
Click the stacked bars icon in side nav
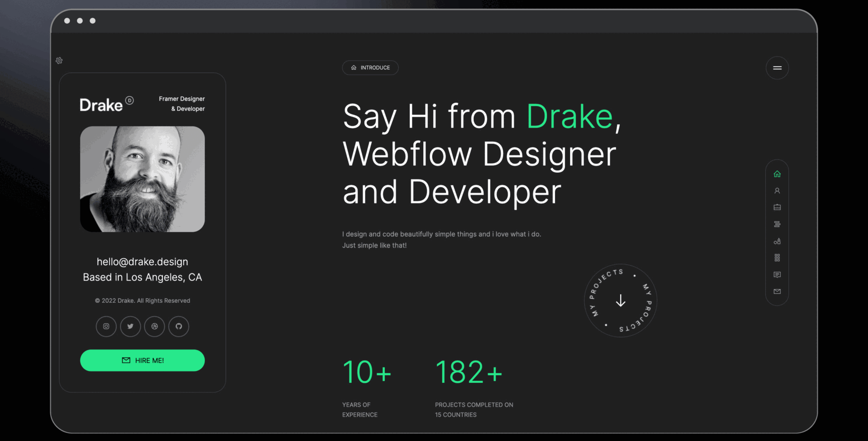click(777, 224)
